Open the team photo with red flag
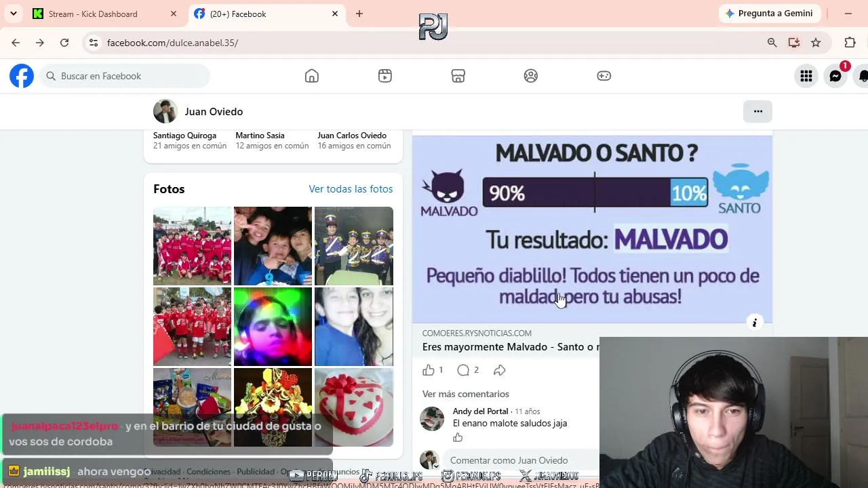This screenshot has height=488, width=868. pos(192,326)
